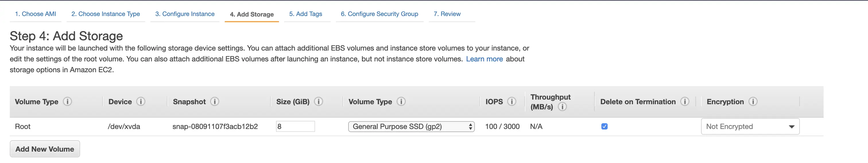
Task: Open the Encryption column info icon
Action: [x=753, y=101]
